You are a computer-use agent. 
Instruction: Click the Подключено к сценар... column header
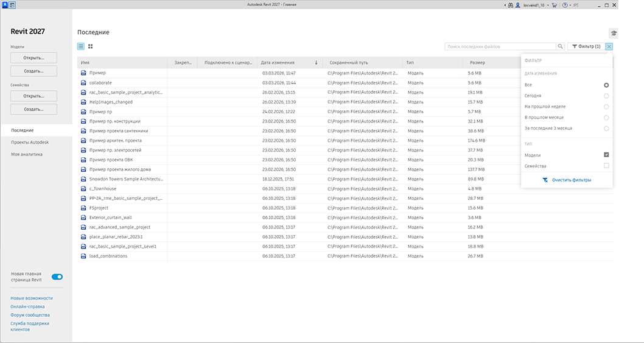[227, 63]
